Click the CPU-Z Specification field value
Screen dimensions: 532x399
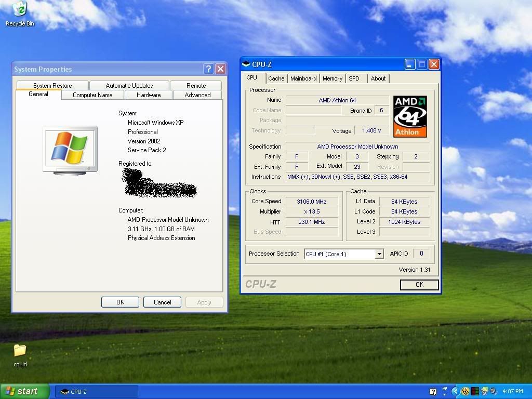coord(357,147)
